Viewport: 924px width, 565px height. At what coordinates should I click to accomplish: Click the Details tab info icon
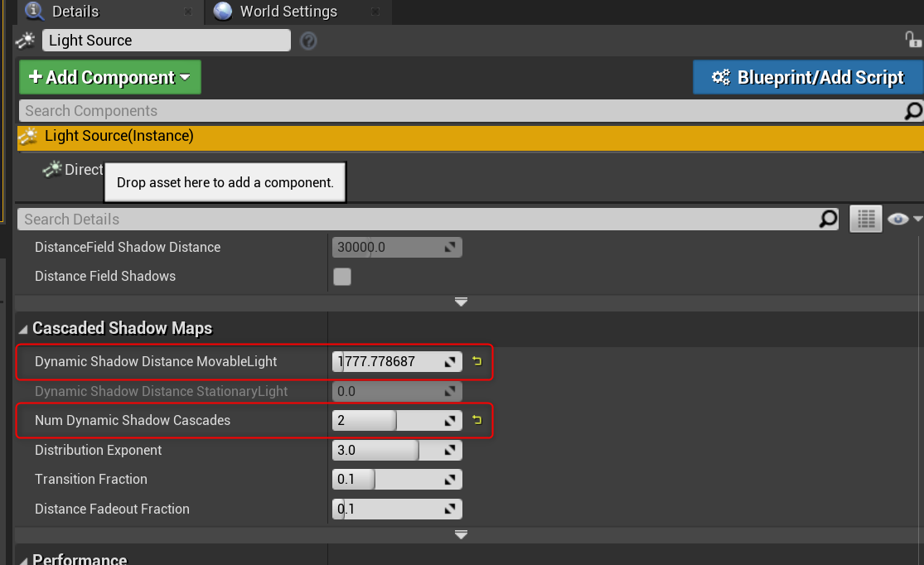click(x=35, y=11)
